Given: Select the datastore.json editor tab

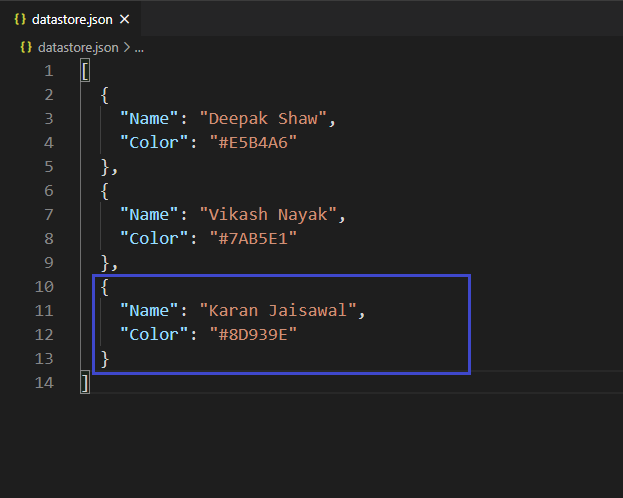Looking at the screenshot, I should click(x=70, y=19).
